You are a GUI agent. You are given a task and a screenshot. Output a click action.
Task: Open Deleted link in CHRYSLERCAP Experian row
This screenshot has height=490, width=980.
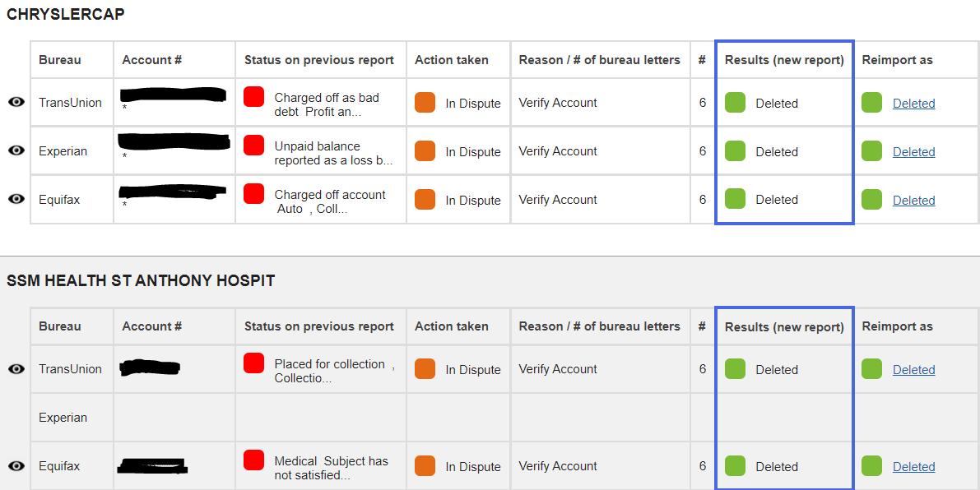pos(913,152)
